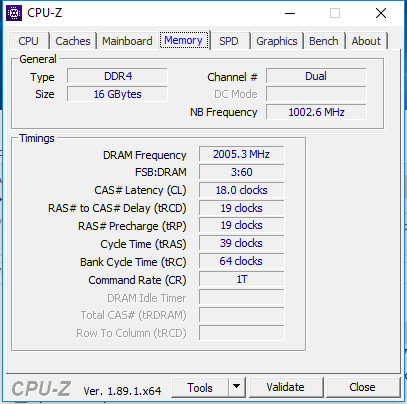Click the DRAM Frequency value field
Screen dimensions: 407x404
tap(242, 154)
